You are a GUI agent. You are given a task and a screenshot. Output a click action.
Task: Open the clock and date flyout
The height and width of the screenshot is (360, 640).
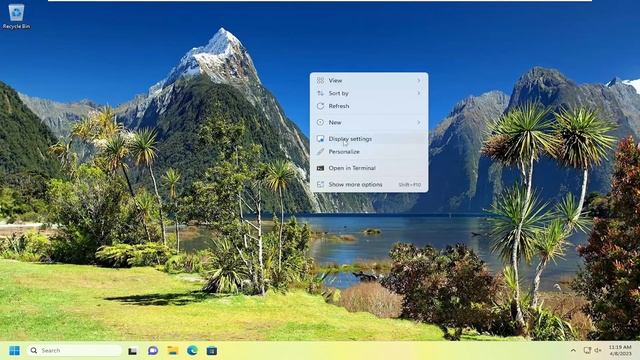620,351
